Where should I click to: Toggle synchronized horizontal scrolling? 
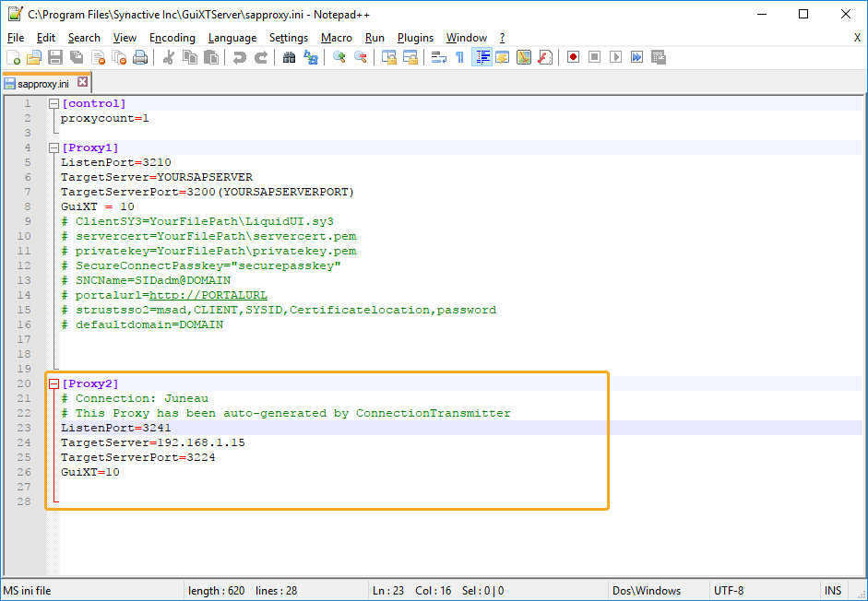coord(410,57)
